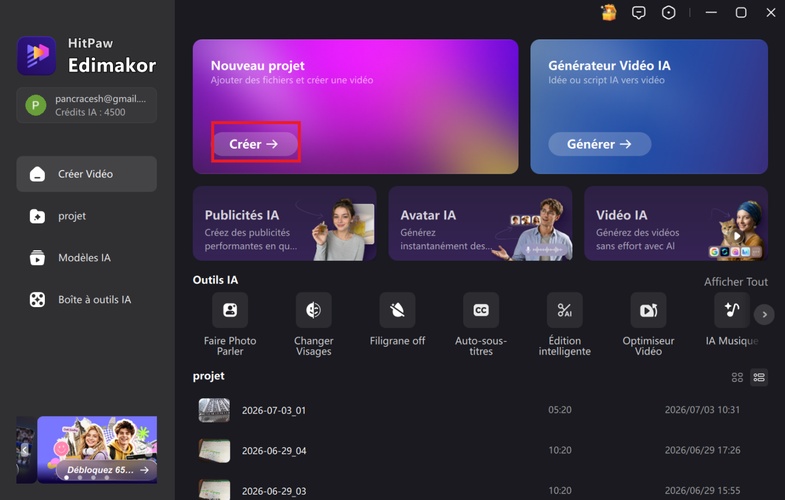Image resolution: width=785 pixels, height=500 pixels.
Task: Open Boîte à outils IA in sidebar
Action: (87, 299)
